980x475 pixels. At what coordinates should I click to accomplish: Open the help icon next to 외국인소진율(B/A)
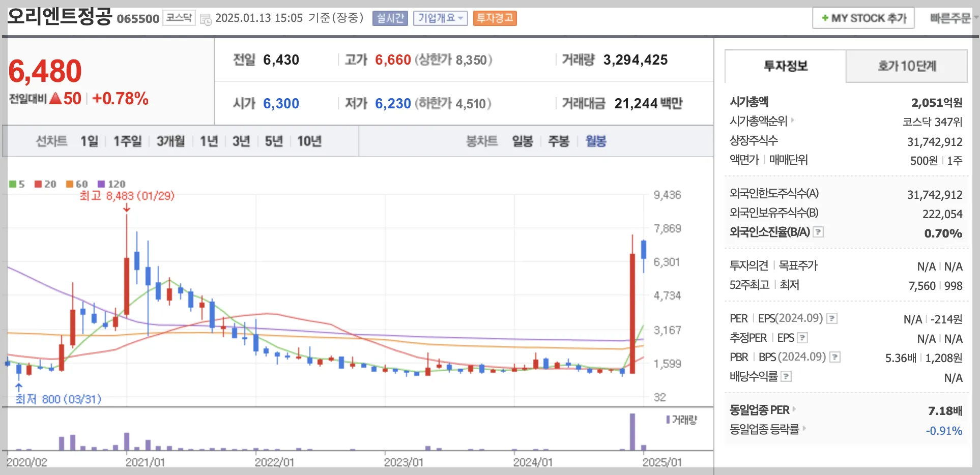click(818, 232)
